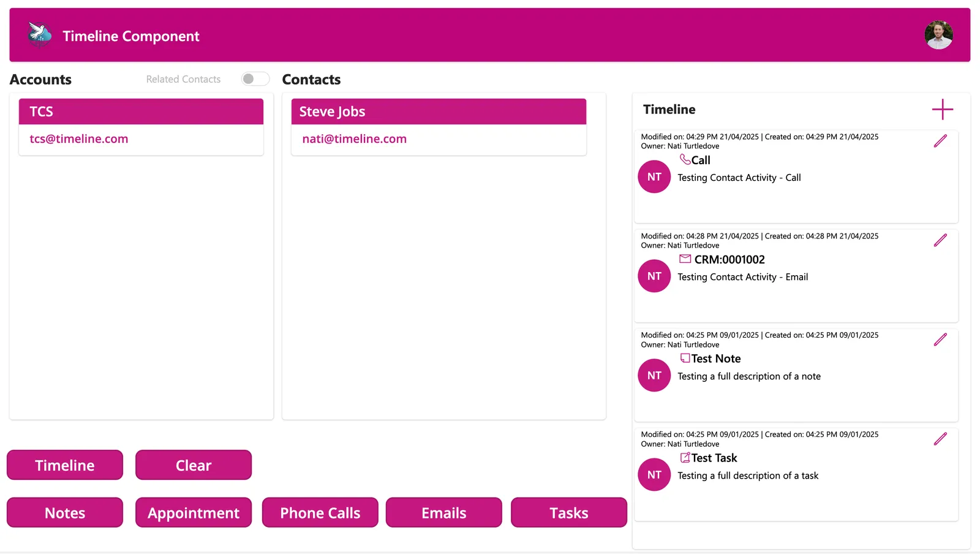Click the Timeline button
This screenshot has height=554, width=980.
tap(65, 465)
